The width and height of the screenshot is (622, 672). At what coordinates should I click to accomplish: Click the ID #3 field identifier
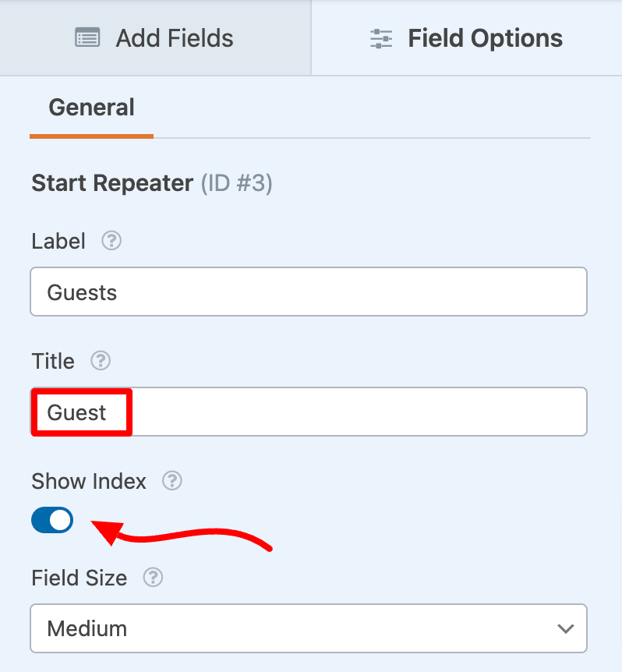coord(236,183)
